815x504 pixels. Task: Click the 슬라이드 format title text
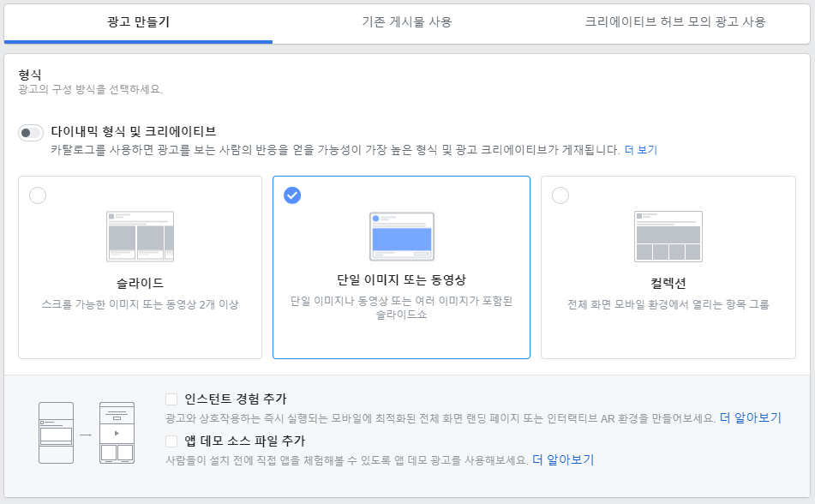pos(140,283)
